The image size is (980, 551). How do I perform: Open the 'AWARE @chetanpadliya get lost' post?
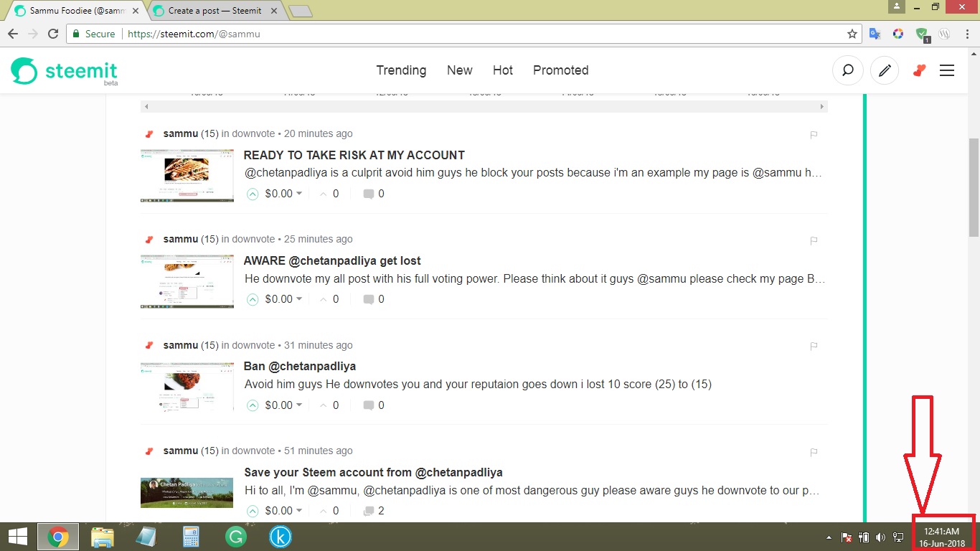(x=332, y=260)
